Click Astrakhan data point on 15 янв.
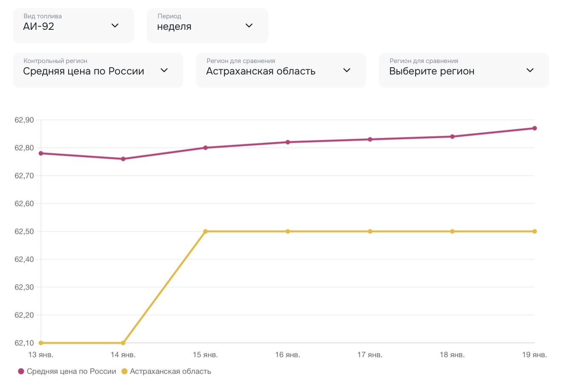562x392 pixels. tap(205, 232)
